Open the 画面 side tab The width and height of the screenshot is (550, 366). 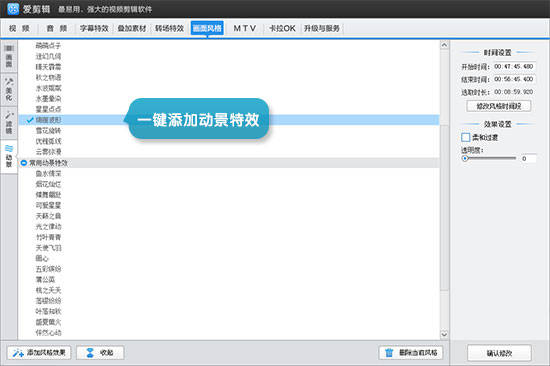click(x=9, y=56)
